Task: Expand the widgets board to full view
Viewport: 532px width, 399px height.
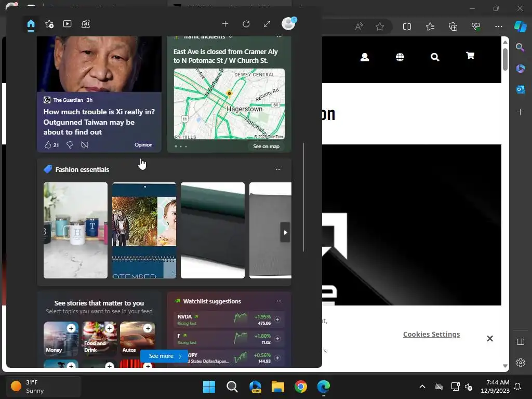Action: pyautogui.click(x=267, y=24)
